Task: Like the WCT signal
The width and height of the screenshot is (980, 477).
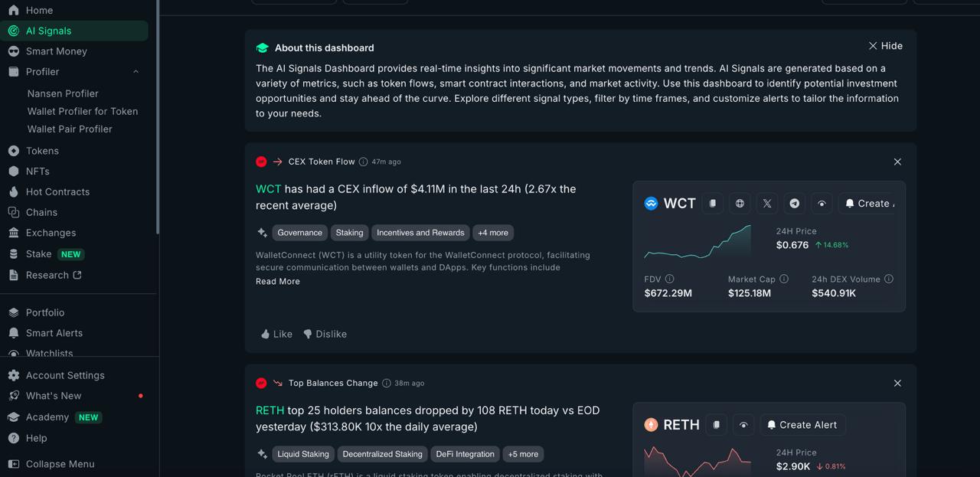Action: [276, 334]
